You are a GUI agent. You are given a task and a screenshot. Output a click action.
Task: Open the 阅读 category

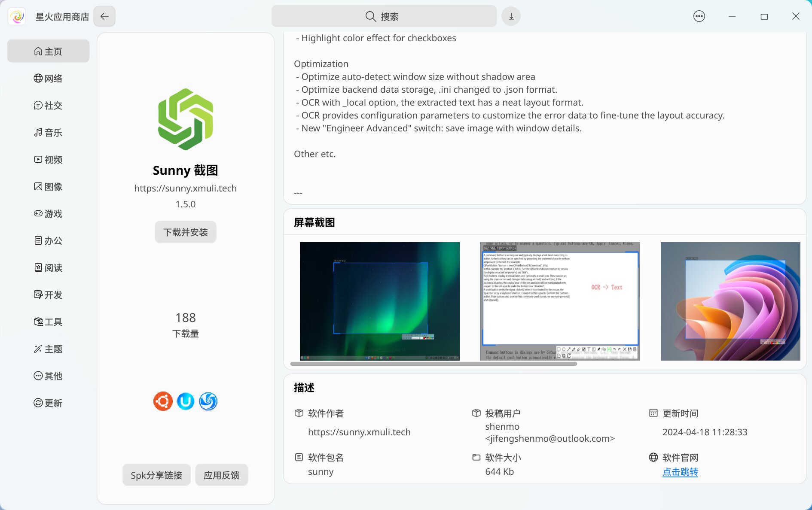pos(48,267)
